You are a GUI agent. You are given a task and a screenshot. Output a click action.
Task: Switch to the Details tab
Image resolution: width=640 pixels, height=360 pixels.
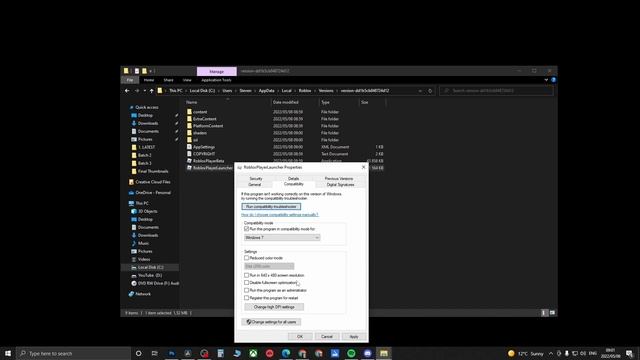[x=293, y=179]
